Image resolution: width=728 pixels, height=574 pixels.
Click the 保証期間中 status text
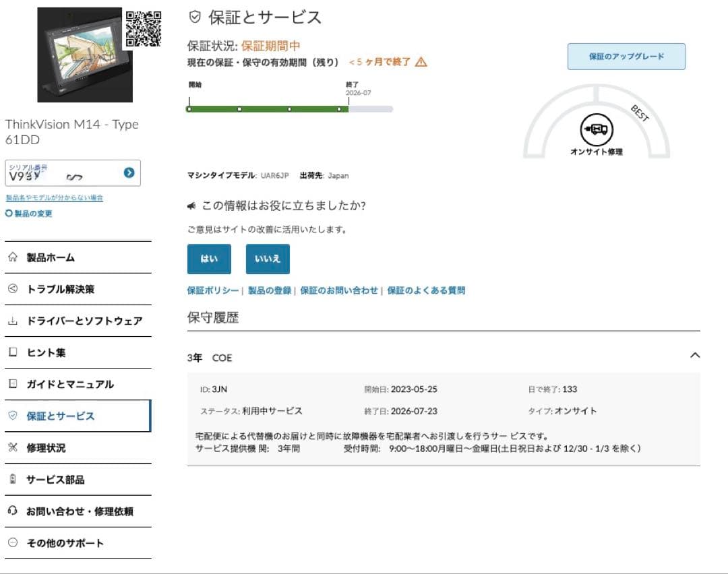[271, 46]
